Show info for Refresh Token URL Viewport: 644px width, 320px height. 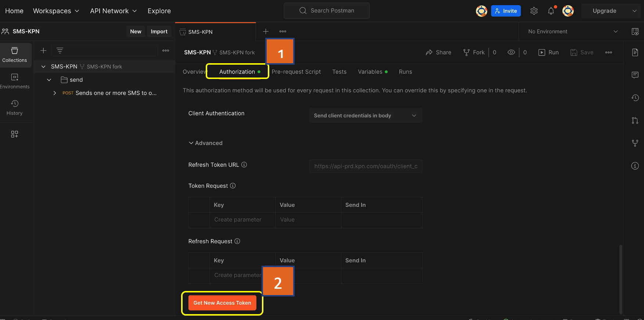coord(244,165)
